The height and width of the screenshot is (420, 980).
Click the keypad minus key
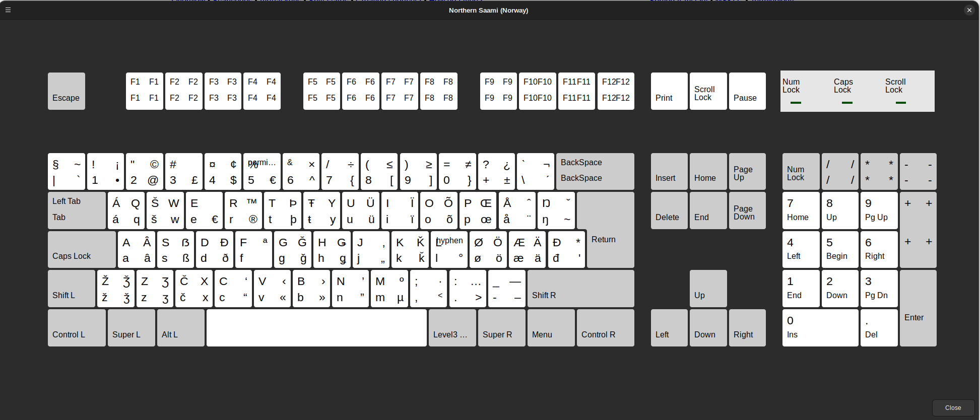click(918, 171)
